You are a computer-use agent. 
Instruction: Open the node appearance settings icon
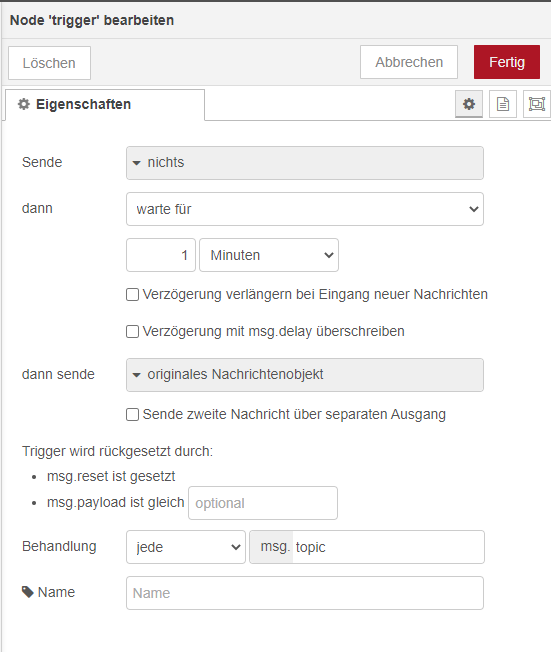537,104
